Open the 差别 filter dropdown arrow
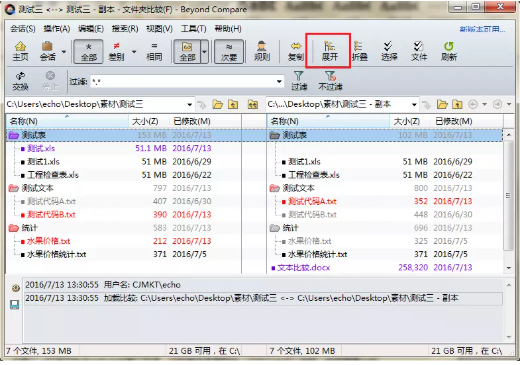520x365 pixels. [134, 52]
